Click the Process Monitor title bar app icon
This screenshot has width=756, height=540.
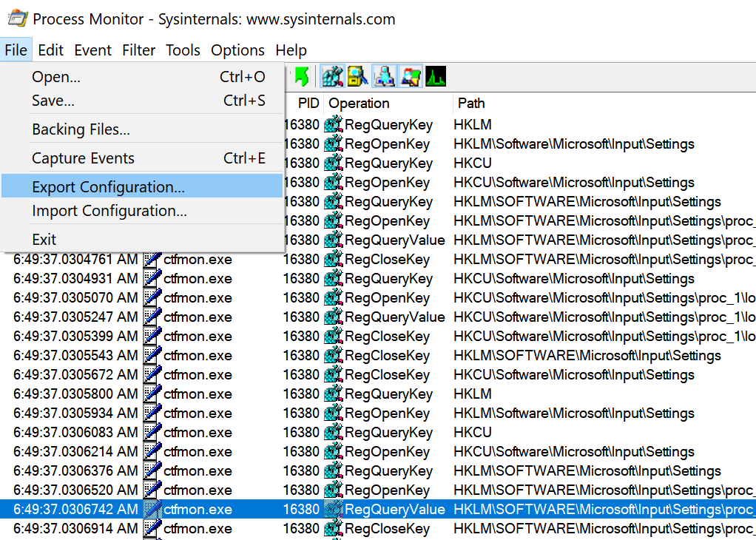(18, 18)
